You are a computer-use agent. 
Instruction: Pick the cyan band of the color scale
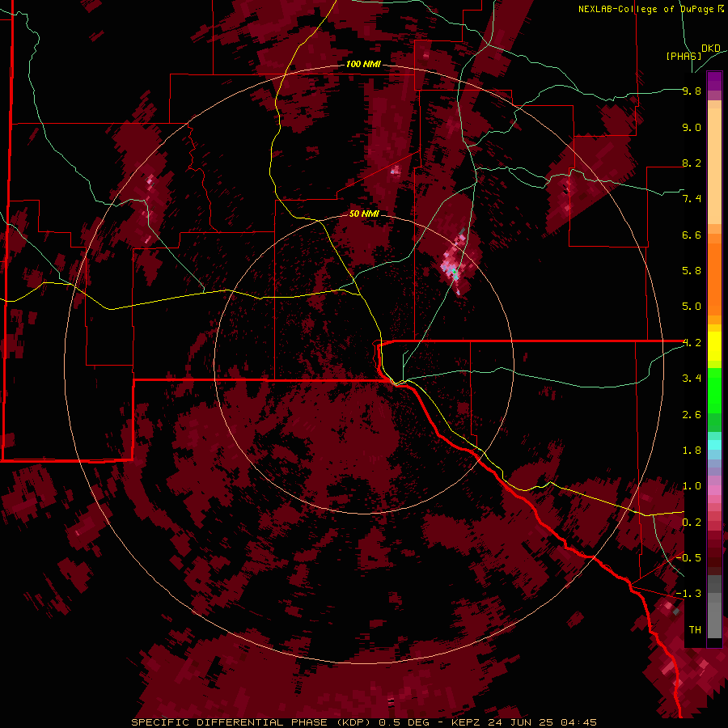(x=714, y=445)
